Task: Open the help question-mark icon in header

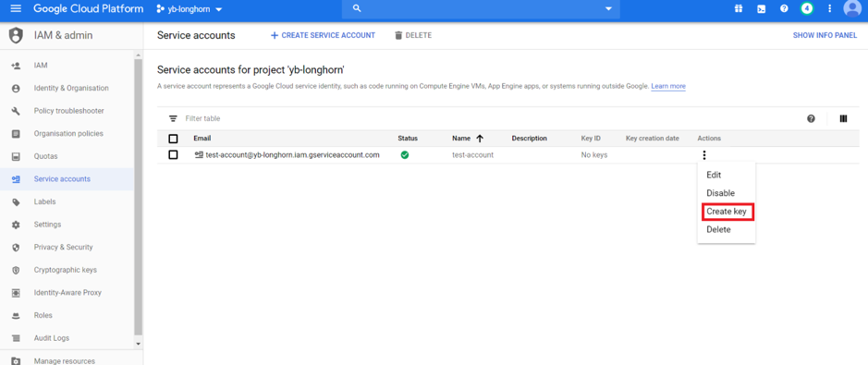Action: tap(784, 9)
